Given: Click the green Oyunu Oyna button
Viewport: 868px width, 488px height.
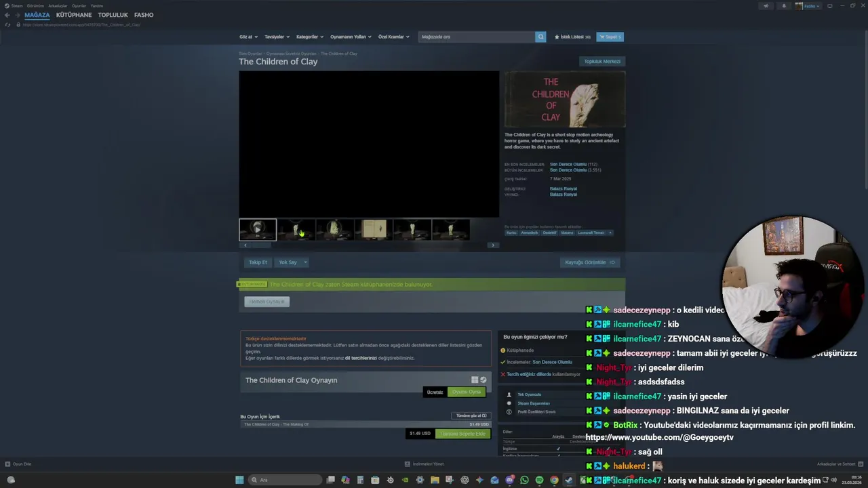Looking at the screenshot, I should (x=467, y=392).
